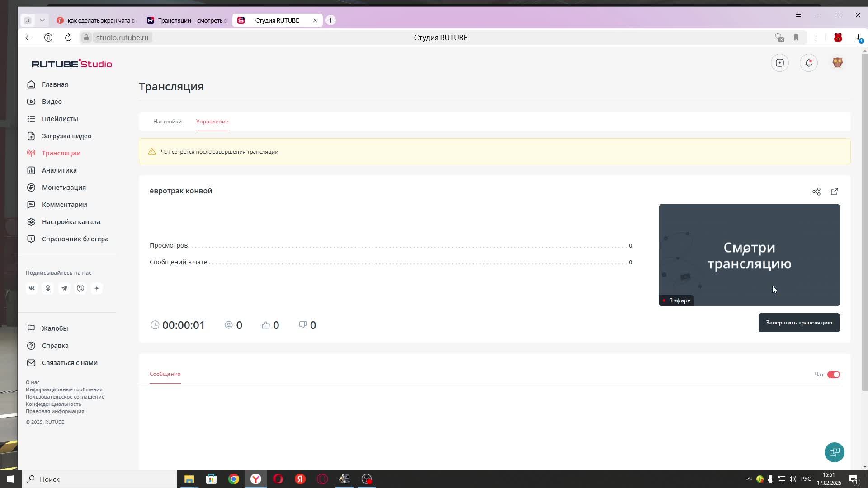Click the upload video plus icon in header
868x488 pixels.
(x=779, y=63)
